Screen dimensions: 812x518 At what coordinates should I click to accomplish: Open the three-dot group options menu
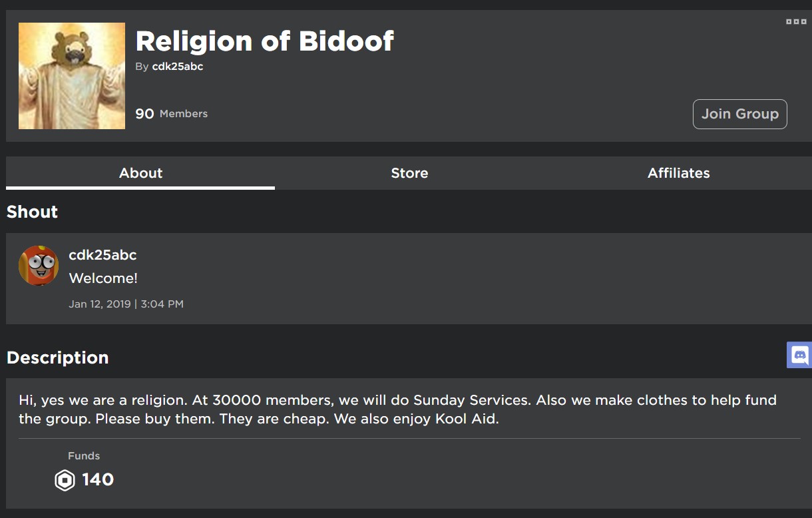click(796, 22)
